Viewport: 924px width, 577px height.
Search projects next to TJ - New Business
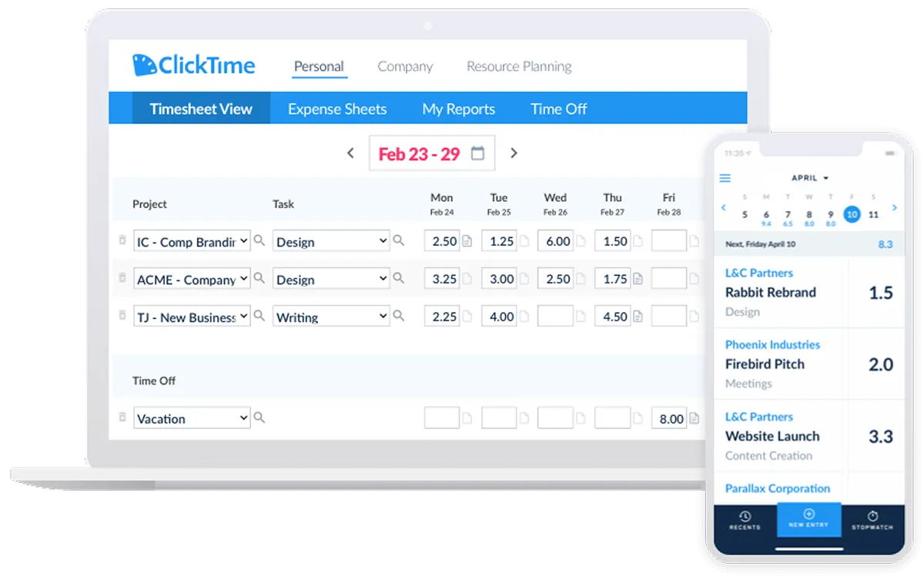(259, 315)
